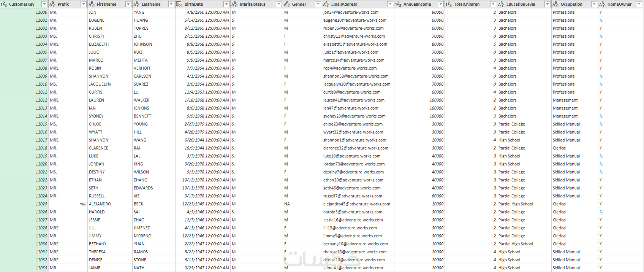644x272 pixels.
Task: Open the FirstName column filter dropdown
Action: coord(128,4)
